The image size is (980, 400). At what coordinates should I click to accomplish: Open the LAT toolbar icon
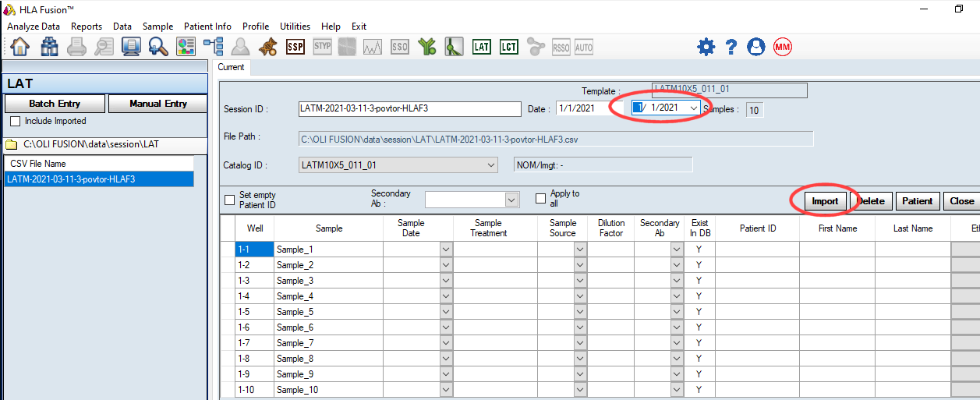(x=482, y=48)
